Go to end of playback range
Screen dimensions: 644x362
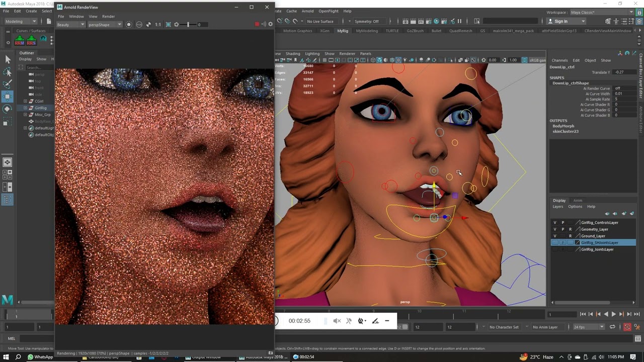click(637, 314)
